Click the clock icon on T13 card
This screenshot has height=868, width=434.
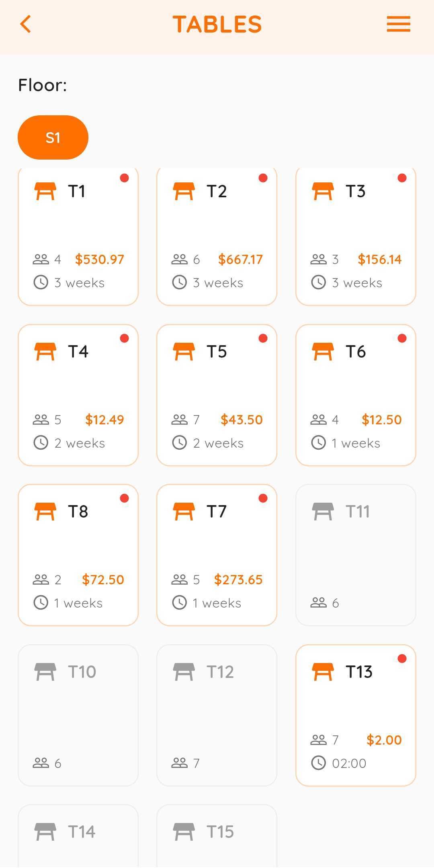pos(319,763)
